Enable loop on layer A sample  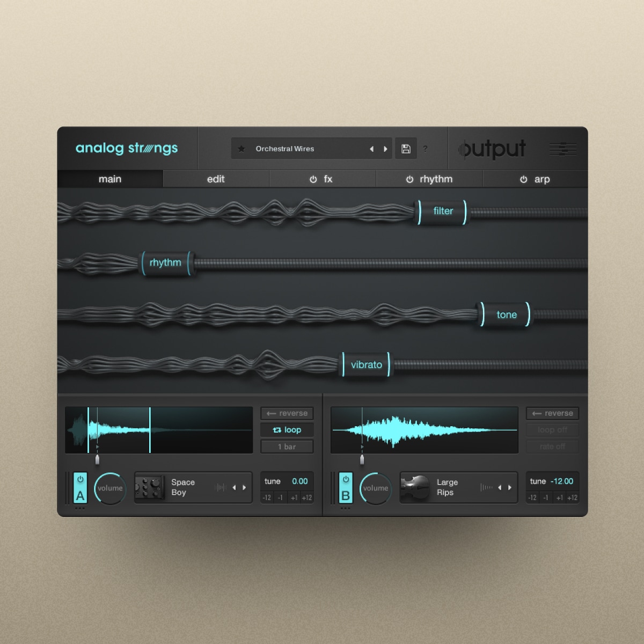coord(287,429)
